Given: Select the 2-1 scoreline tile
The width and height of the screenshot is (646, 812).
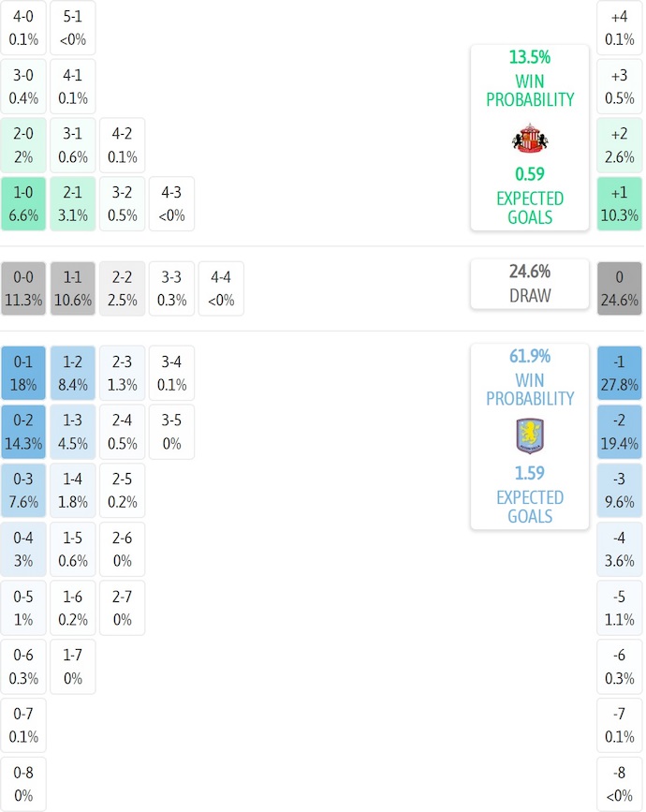Looking at the screenshot, I should point(73,204).
